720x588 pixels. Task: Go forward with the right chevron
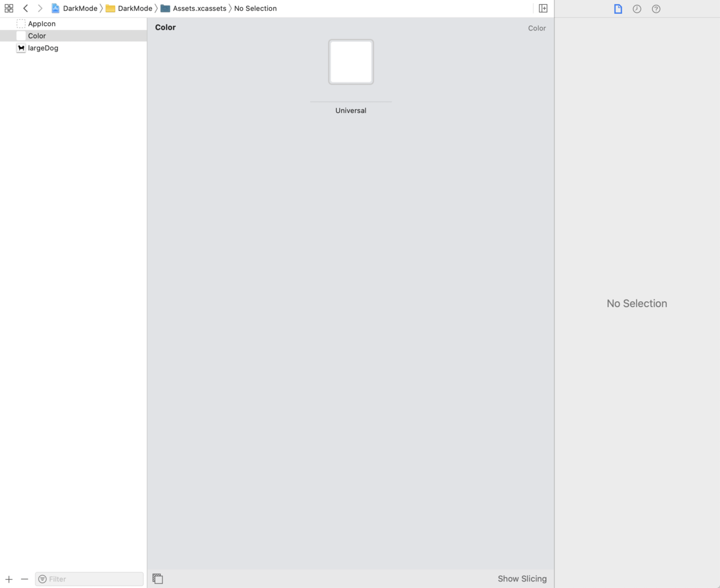coord(40,8)
